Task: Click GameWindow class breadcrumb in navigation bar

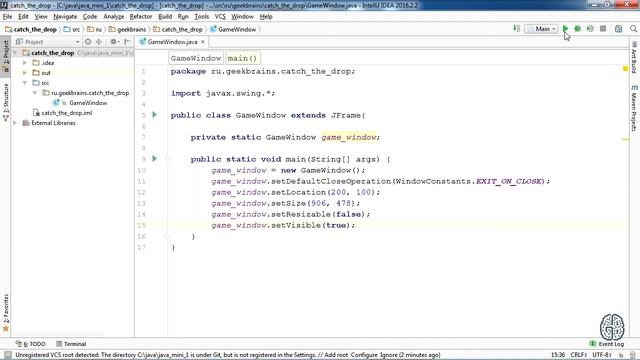Action: click(x=233, y=29)
